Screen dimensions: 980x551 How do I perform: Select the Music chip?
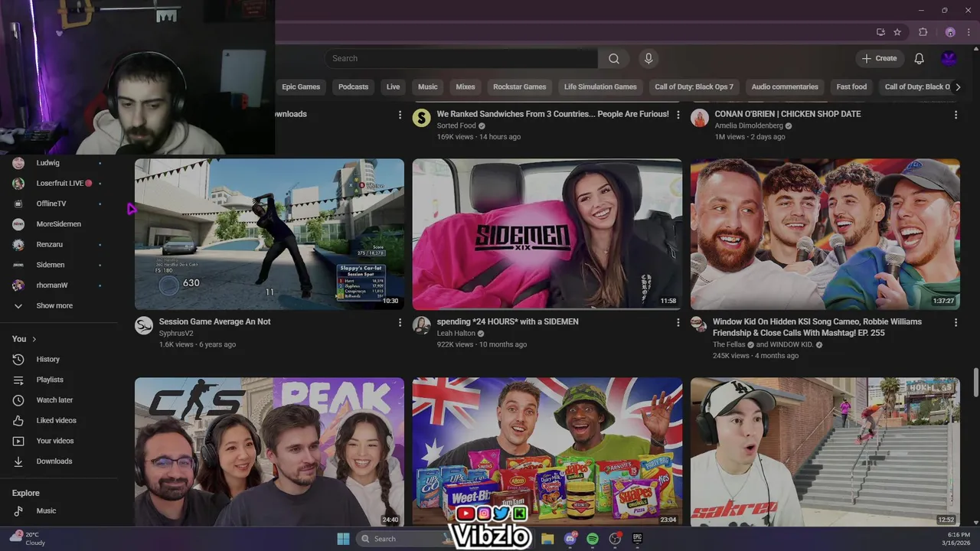(x=428, y=87)
